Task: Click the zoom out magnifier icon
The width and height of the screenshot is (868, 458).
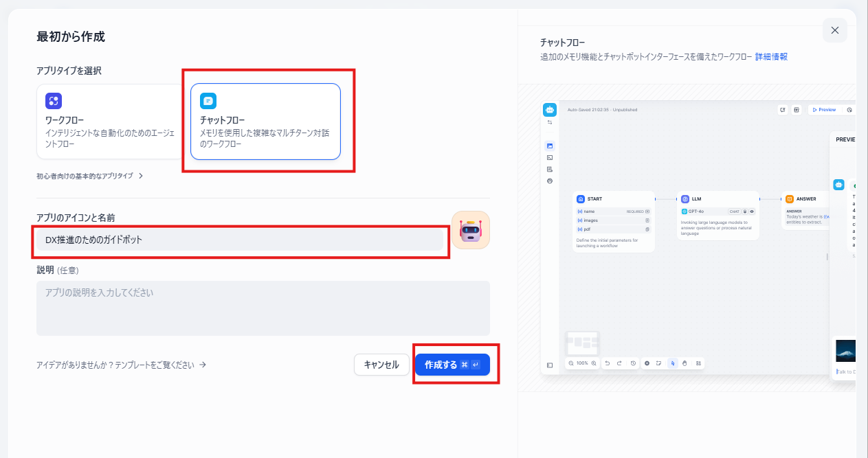Action: click(x=571, y=363)
